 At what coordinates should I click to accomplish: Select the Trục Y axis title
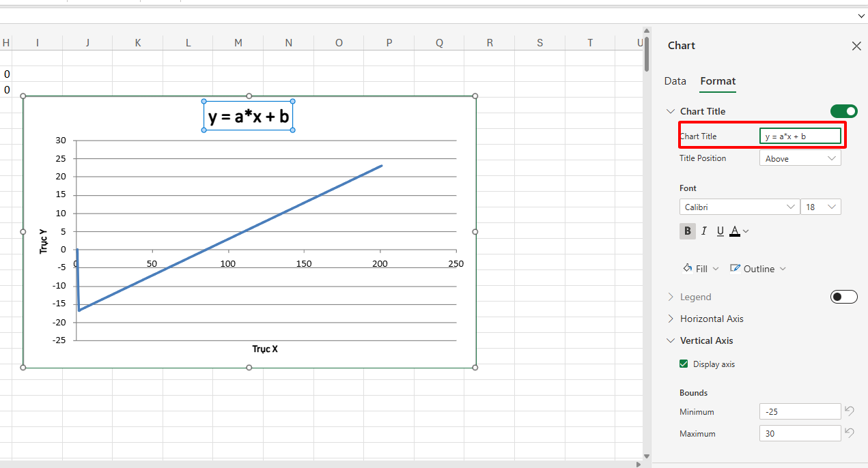pyautogui.click(x=44, y=241)
